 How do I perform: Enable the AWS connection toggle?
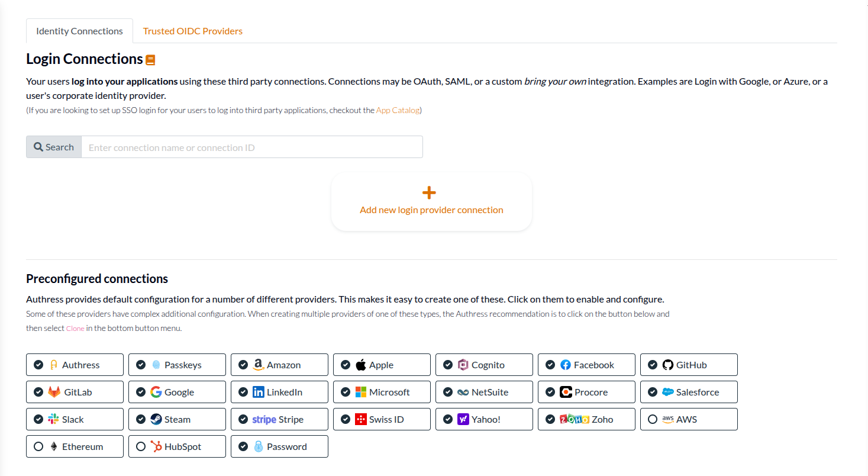click(653, 419)
